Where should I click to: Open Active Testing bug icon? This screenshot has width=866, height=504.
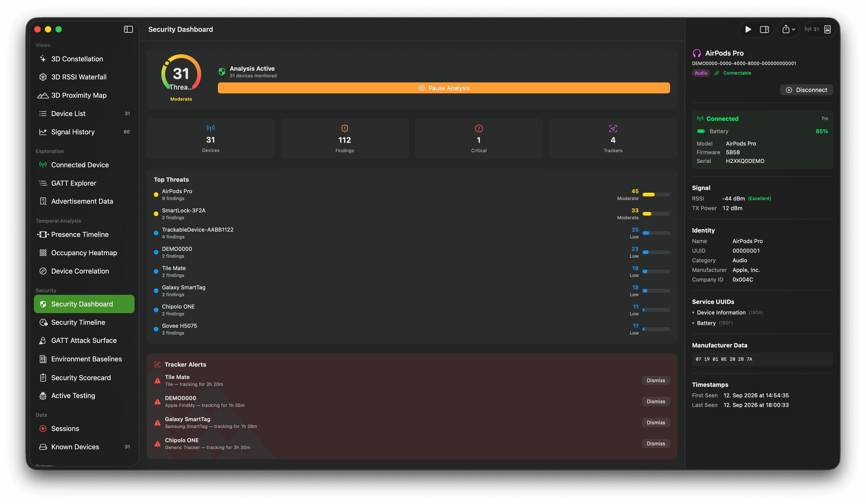pos(43,396)
